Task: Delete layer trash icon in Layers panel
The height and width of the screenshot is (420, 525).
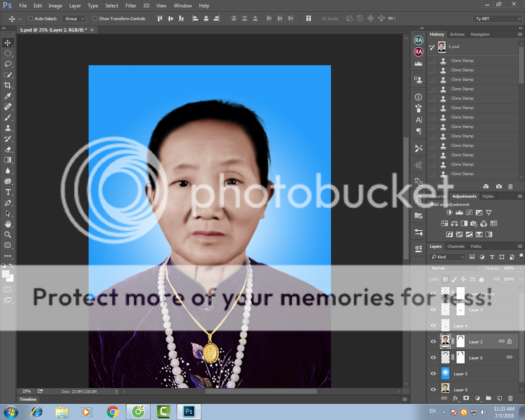Action: (510, 398)
